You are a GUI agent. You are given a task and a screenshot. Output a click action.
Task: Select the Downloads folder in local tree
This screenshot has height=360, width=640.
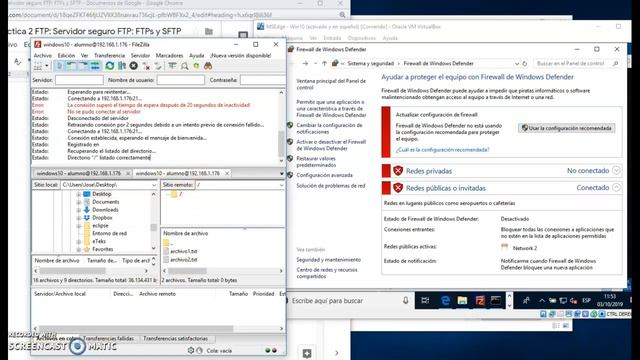click(105, 210)
